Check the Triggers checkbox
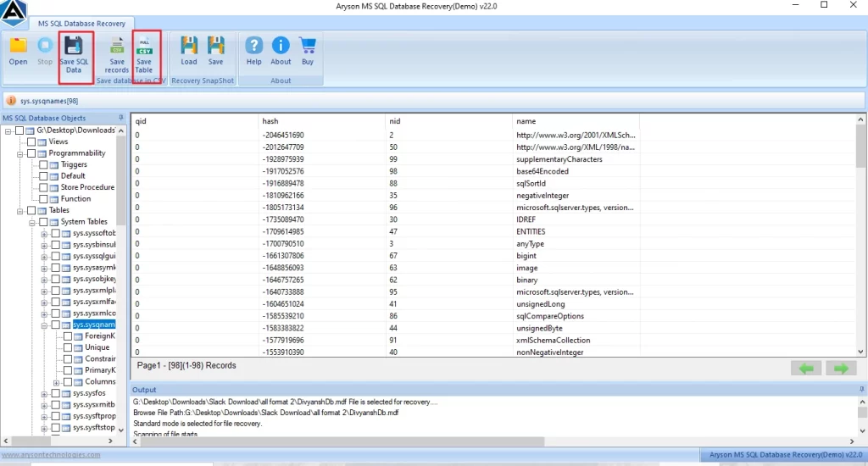Viewport: 868px width, 466px height. click(44, 164)
